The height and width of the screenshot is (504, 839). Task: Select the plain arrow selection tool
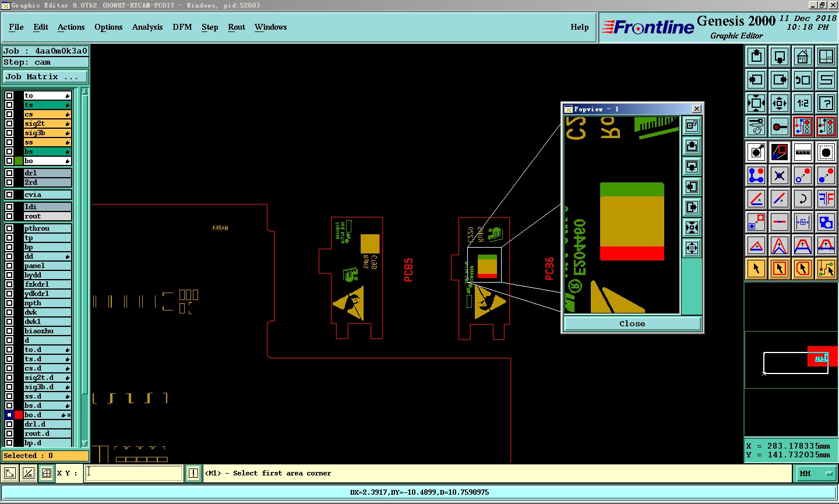756,269
